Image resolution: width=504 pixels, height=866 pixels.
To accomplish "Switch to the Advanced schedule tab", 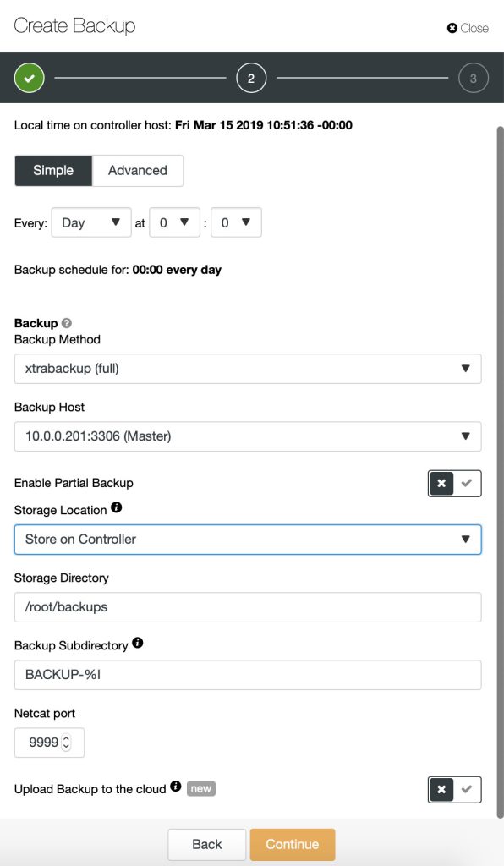I will (x=138, y=171).
